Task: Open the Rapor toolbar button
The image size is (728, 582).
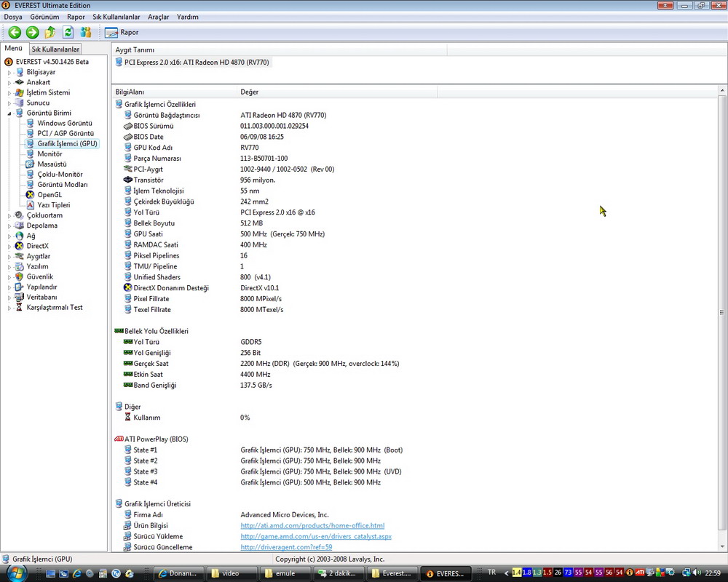Action: 122,33
